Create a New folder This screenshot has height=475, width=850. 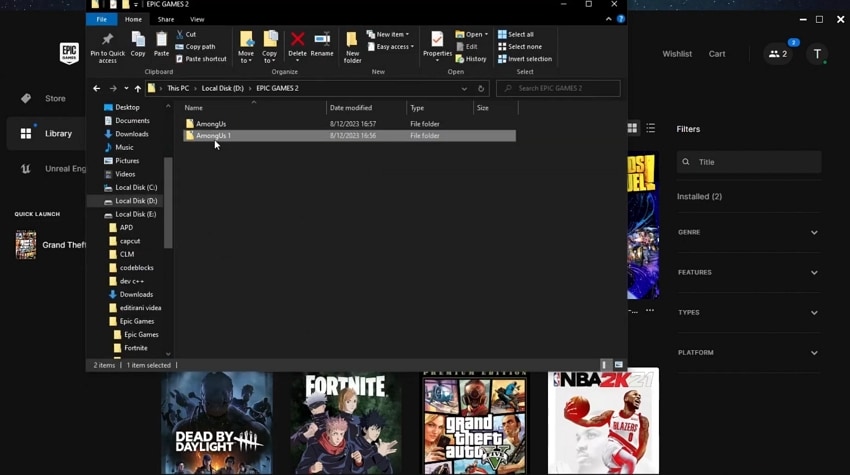coord(352,47)
